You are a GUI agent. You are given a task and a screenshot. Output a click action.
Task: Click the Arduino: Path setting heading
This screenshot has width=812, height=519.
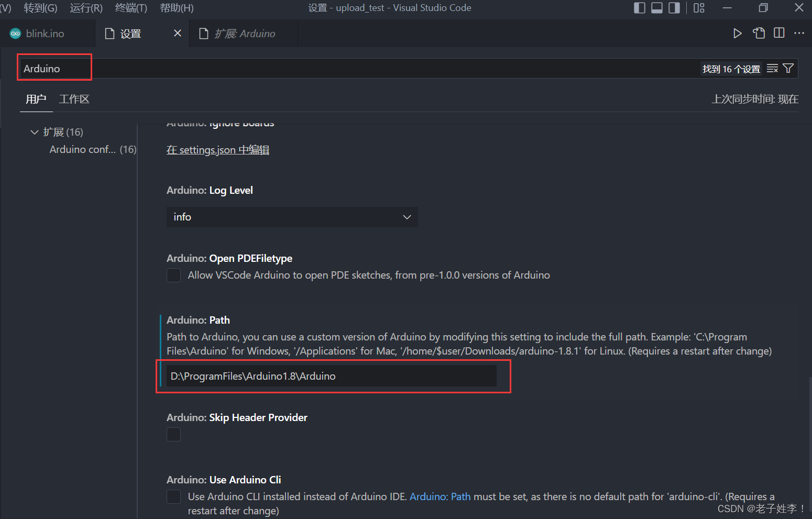pyautogui.click(x=198, y=320)
